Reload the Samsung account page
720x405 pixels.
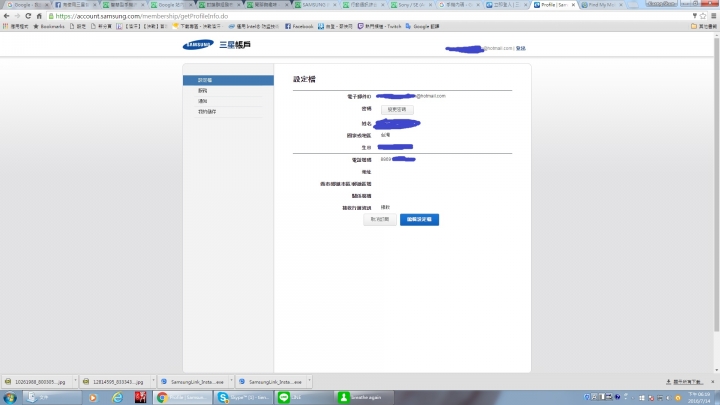coord(28,16)
